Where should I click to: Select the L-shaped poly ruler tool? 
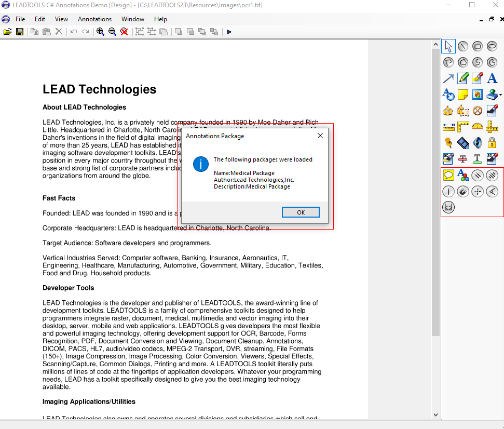[x=463, y=127]
